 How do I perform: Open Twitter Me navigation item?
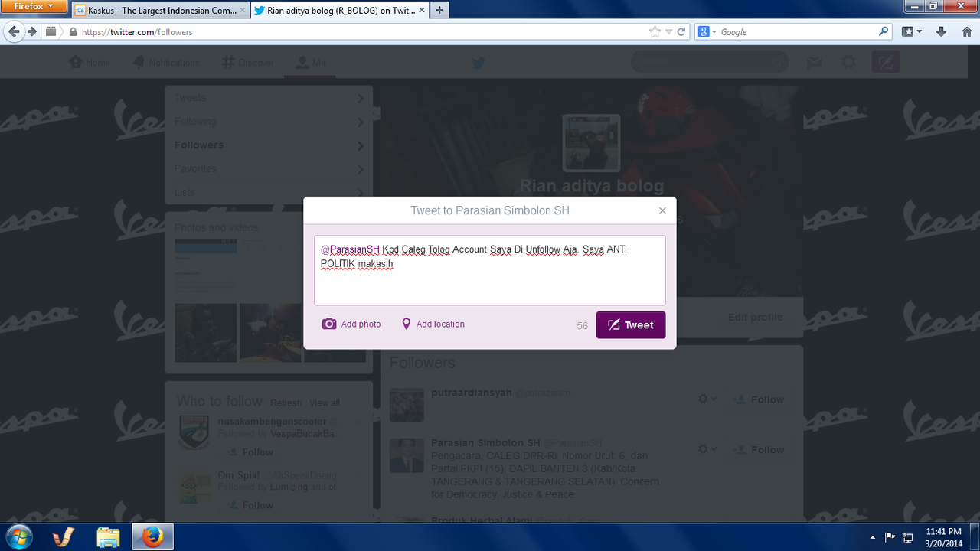pos(311,63)
